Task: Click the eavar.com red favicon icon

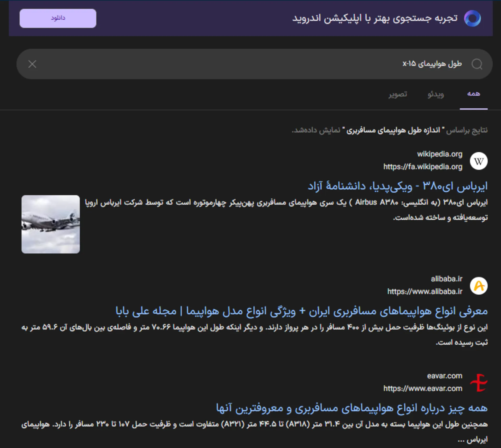Action: click(x=479, y=382)
